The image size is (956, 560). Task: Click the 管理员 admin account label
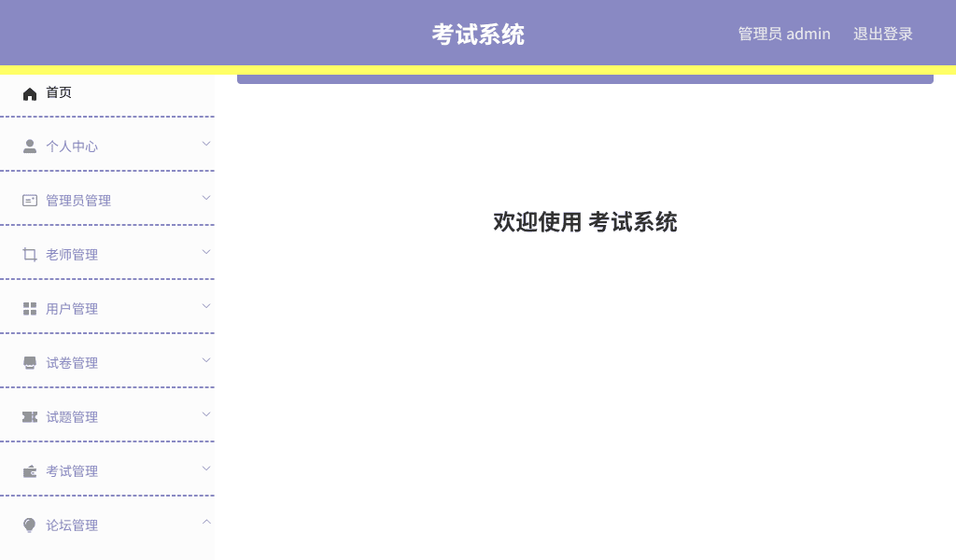[784, 34]
